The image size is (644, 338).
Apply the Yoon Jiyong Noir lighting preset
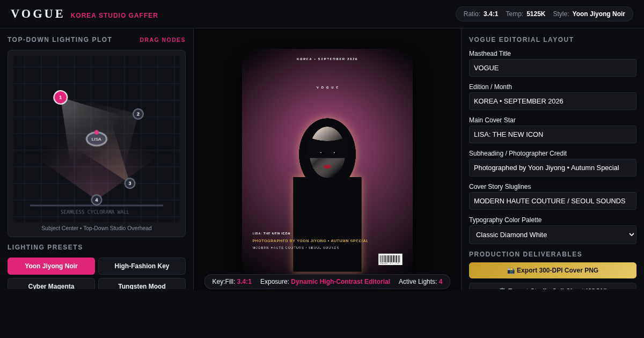[51, 266]
